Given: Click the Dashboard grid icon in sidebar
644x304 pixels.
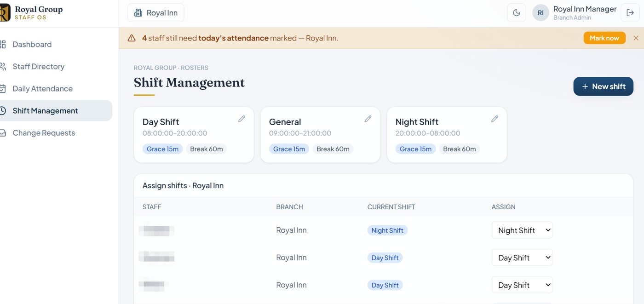Looking at the screenshot, I should [3, 45].
